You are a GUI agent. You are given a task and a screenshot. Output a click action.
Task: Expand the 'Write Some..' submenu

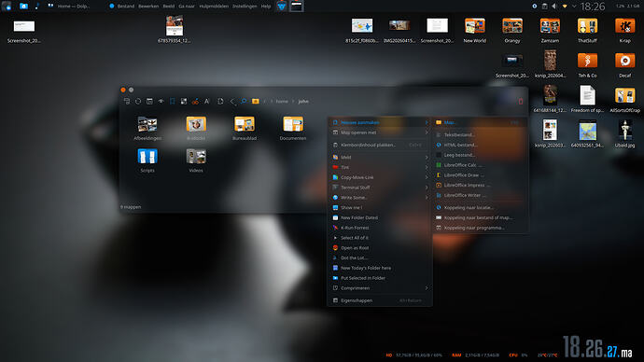click(x=380, y=198)
